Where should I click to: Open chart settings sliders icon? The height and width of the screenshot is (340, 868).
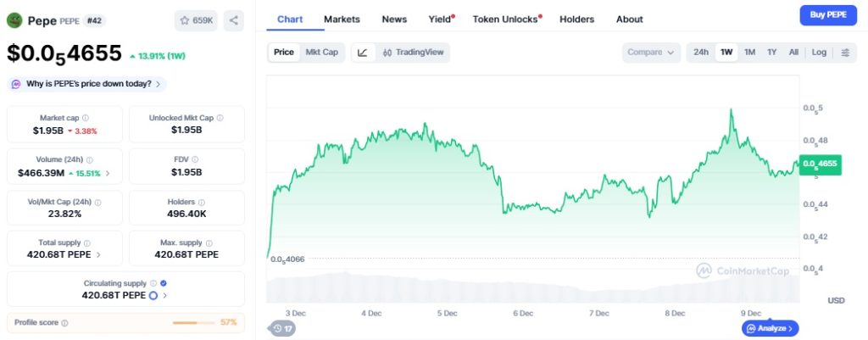(x=845, y=53)
